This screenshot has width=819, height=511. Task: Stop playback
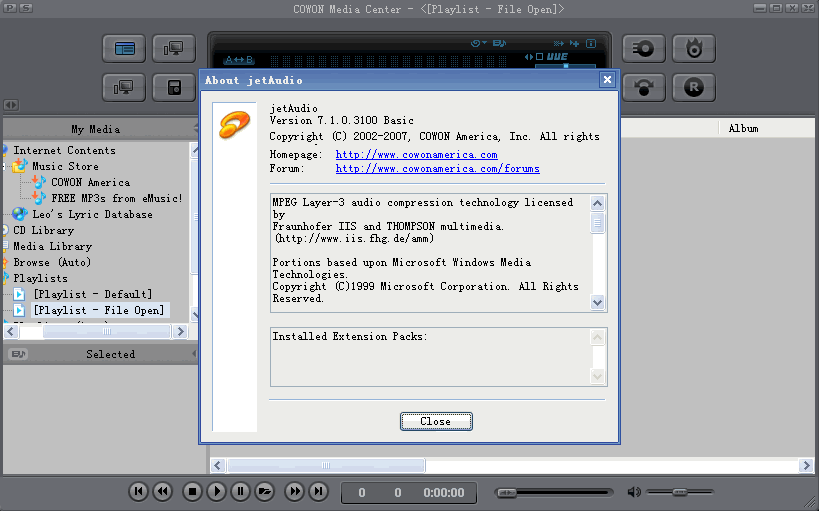tap(192, 491)
